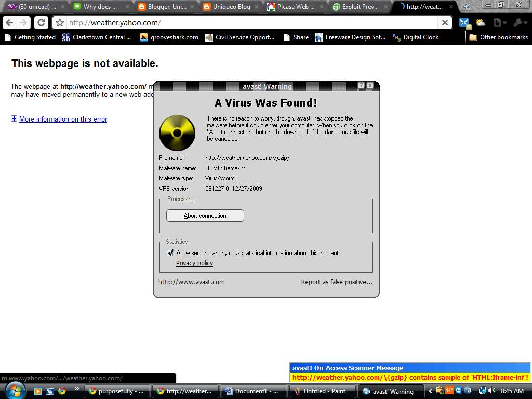Click the network connection tray icon

click(x=482, y=391)
